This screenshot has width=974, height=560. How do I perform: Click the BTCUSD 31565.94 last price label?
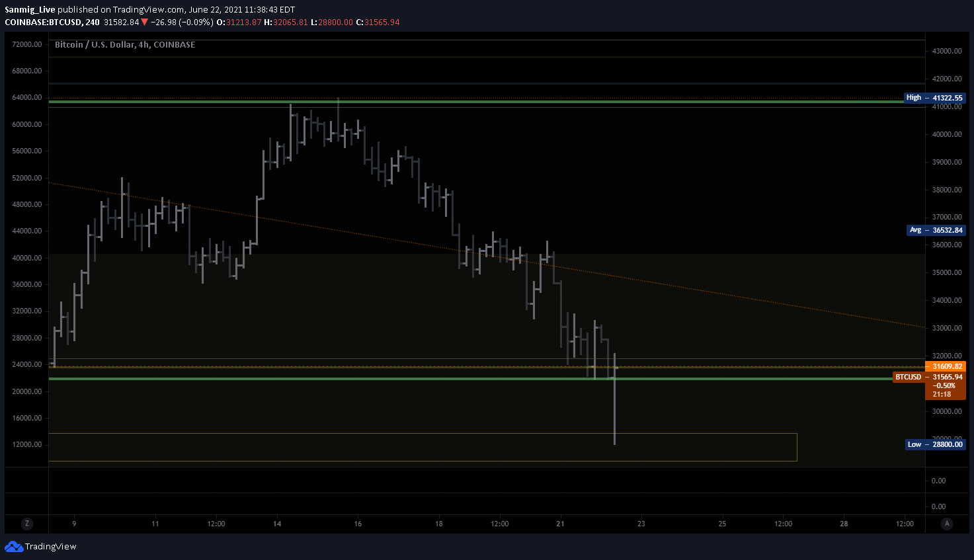coord(929,377)
